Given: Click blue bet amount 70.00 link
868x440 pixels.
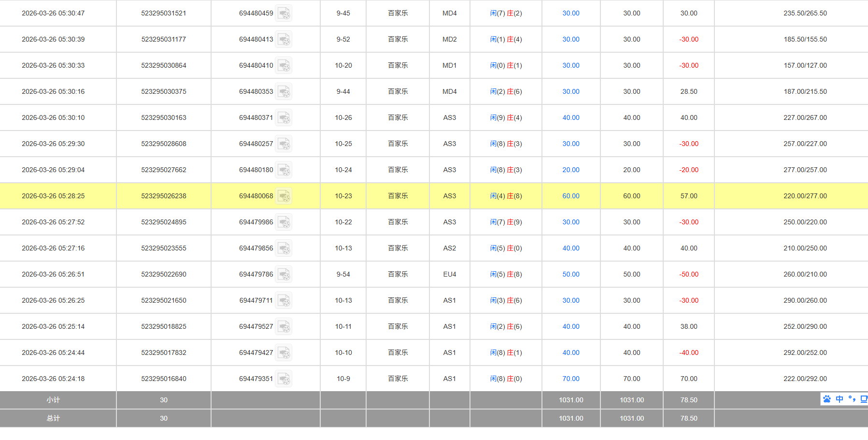Looking at the screenshot, I should [570, 379].
